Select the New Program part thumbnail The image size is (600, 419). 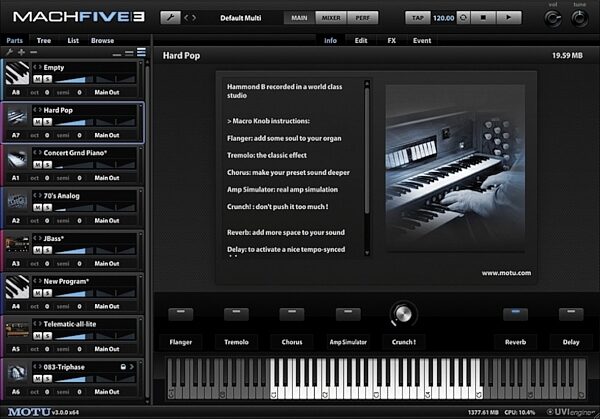coord(17,287)
